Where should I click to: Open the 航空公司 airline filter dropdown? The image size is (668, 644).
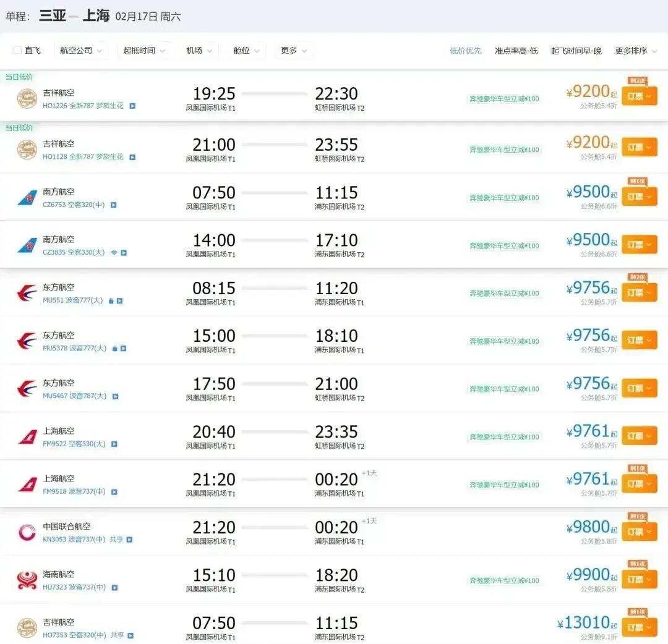[81, 50]
